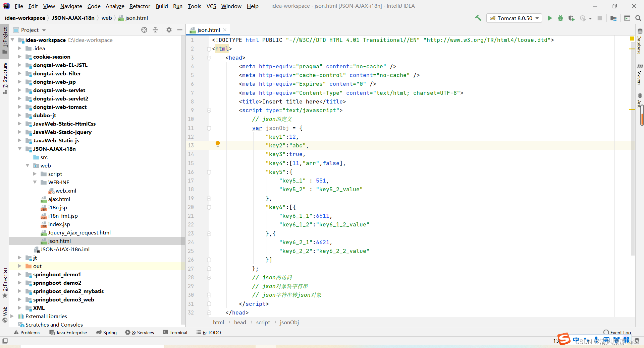
Task: Click idea-workspace in navigation breadcrumb
Action: [x=25, y=18]
